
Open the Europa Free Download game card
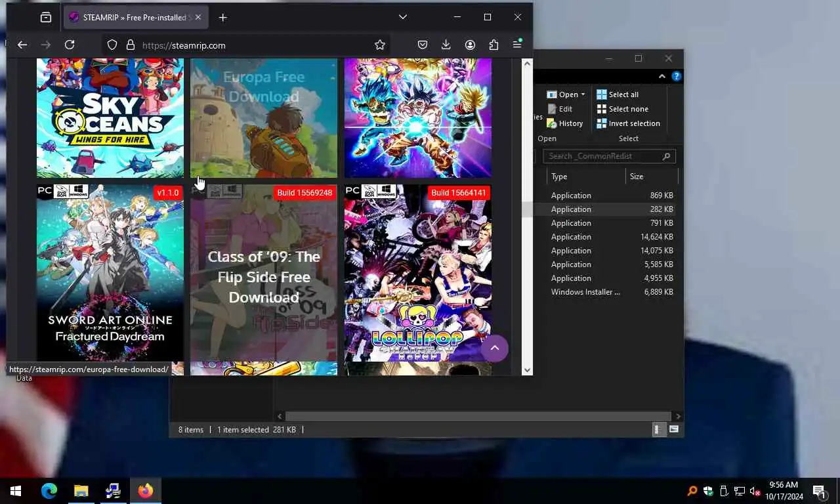[x=264, y=118]
